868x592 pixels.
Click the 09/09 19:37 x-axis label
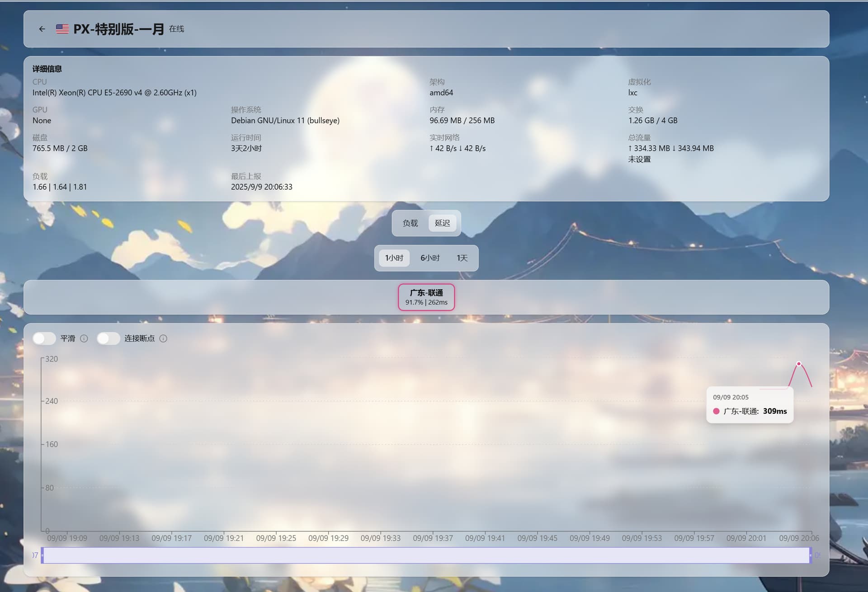point(433,538)
